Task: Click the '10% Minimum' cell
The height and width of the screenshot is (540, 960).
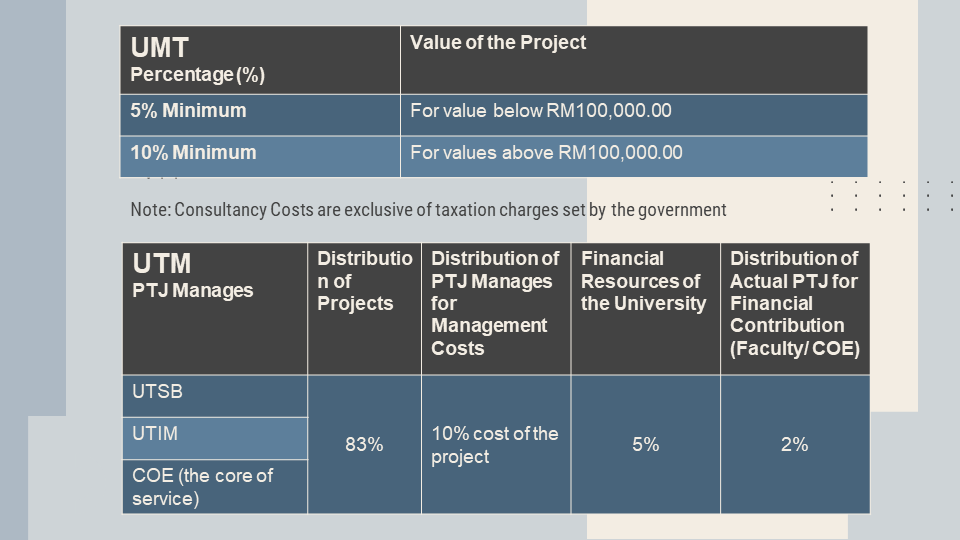Action: pos(260,157)
